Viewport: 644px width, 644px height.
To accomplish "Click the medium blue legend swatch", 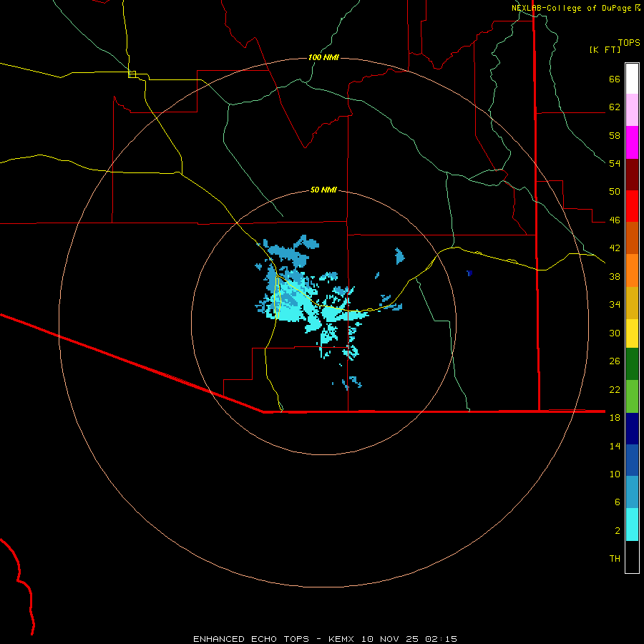I will click(632, 460).
